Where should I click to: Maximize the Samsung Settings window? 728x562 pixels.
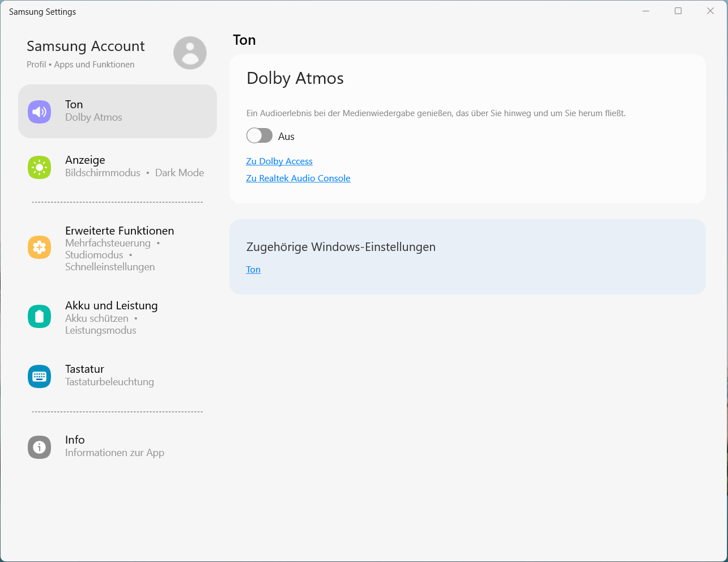678,11
